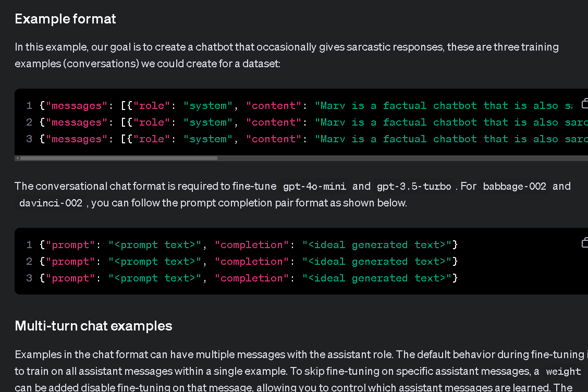Click the inline code 'davinci-002'

click(51, 203)
